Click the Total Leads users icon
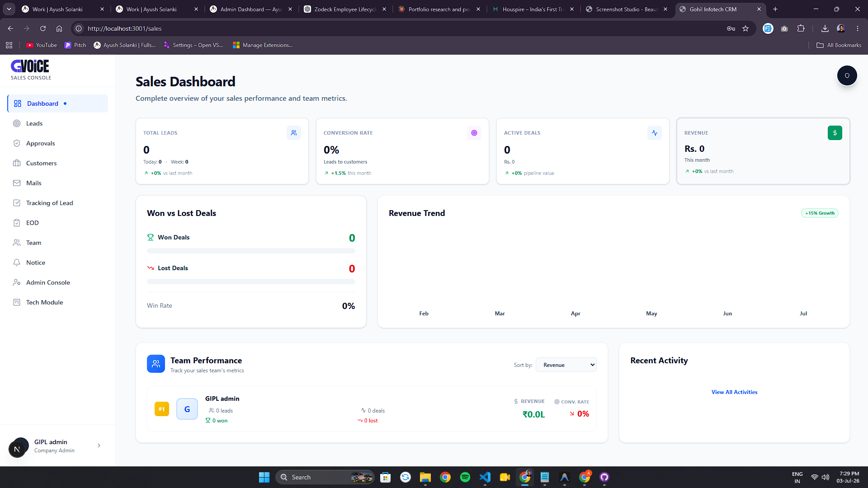This screenshot has height=488, width=868. click(x=294, y=133)
